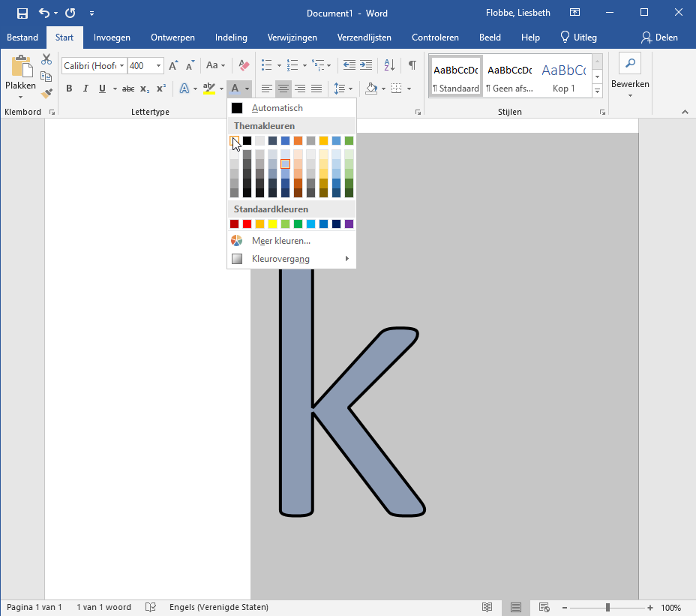Open the Bewerken editing group
Viewport: 696px width, 616px height.
point(630,76)
